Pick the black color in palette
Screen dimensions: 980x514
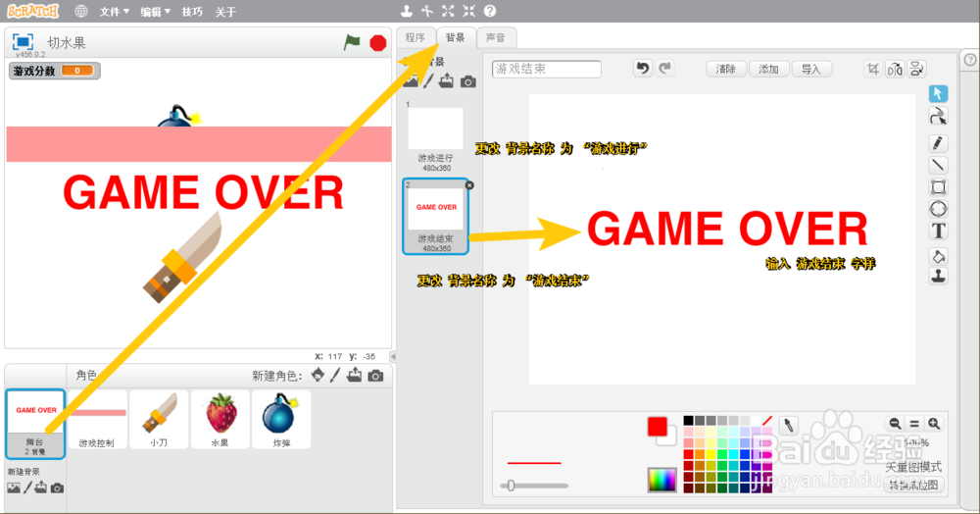(x=688, y=420)
